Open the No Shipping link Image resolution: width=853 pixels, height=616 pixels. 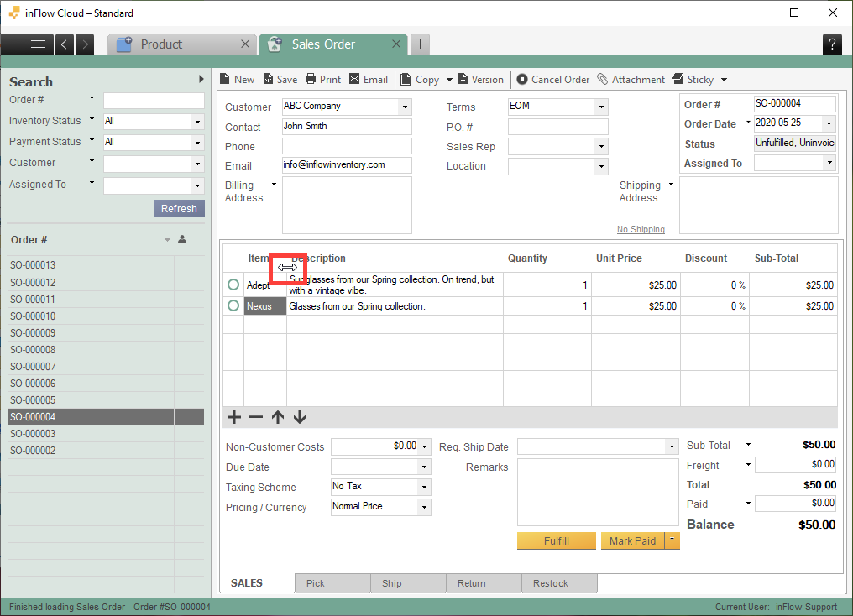tap(641, 229)
